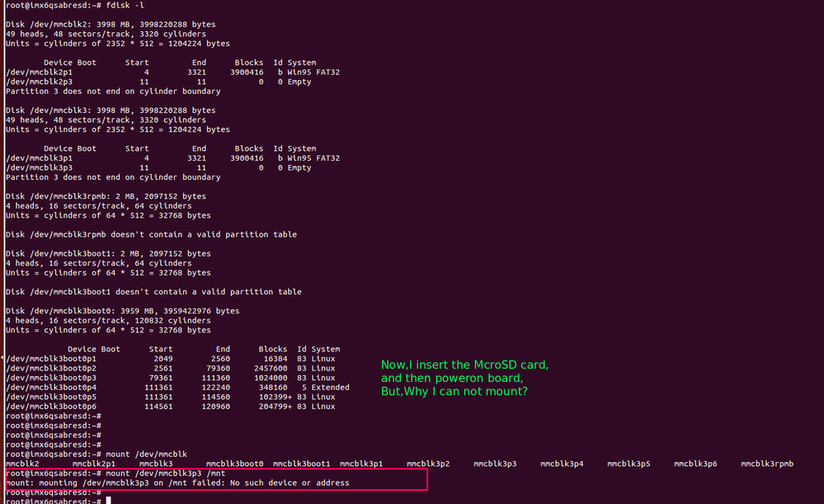Click the '/dev/mmcblk2p1' partition row
The width and height of the screenshot is (824, 504).
[172, 72]
